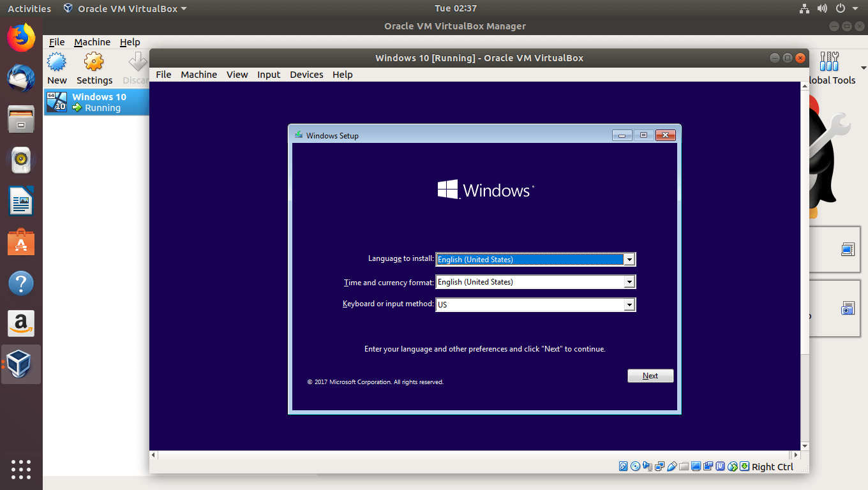Viewport: 868px width, 490px height.
Task: Click the VM window horizontal scrollbar left arrow
Action: [153, 455]
